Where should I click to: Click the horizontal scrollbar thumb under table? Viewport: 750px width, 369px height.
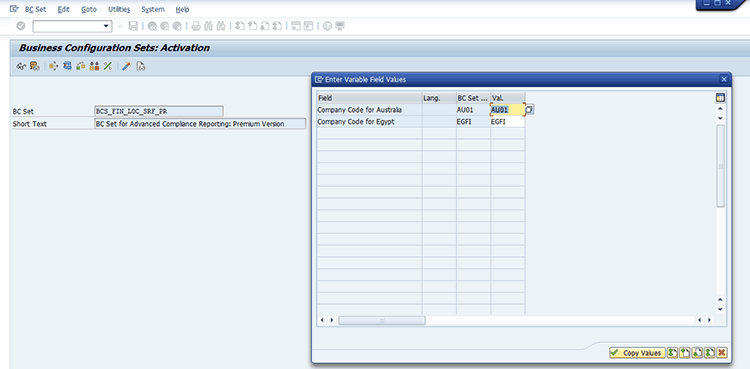coord(382,320)
